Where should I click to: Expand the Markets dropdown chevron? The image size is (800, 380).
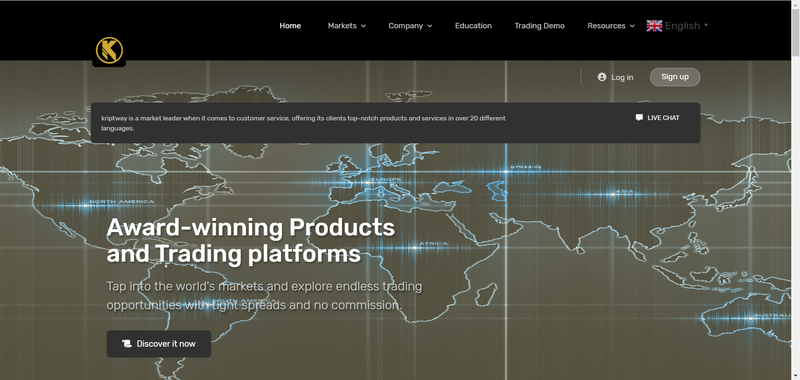tap(363, 26)
